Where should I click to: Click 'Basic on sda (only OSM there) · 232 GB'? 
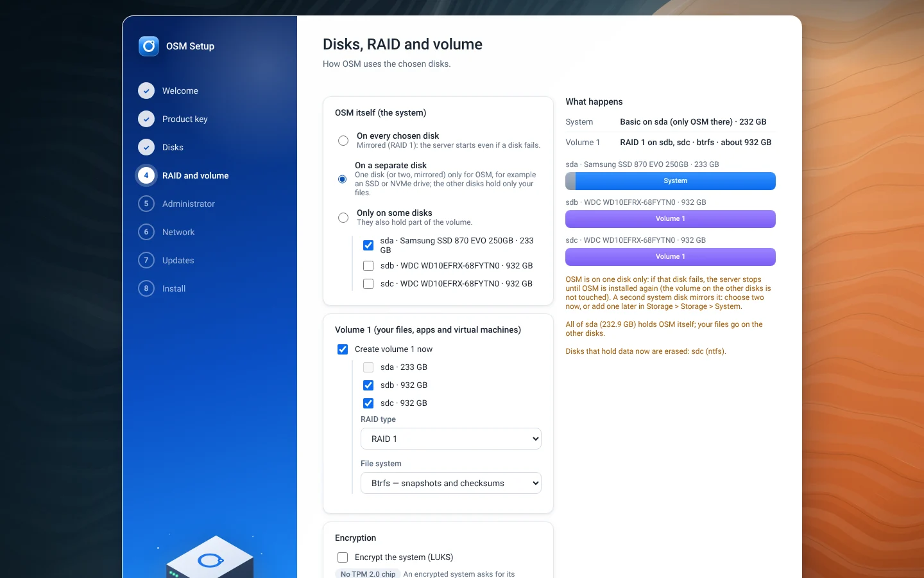[x=693, y=121]
